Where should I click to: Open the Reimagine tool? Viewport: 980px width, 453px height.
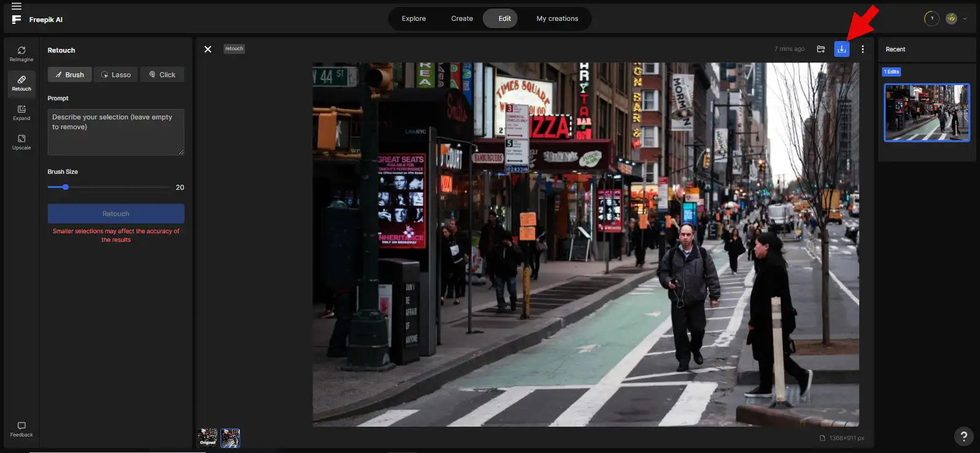[21, 54]
